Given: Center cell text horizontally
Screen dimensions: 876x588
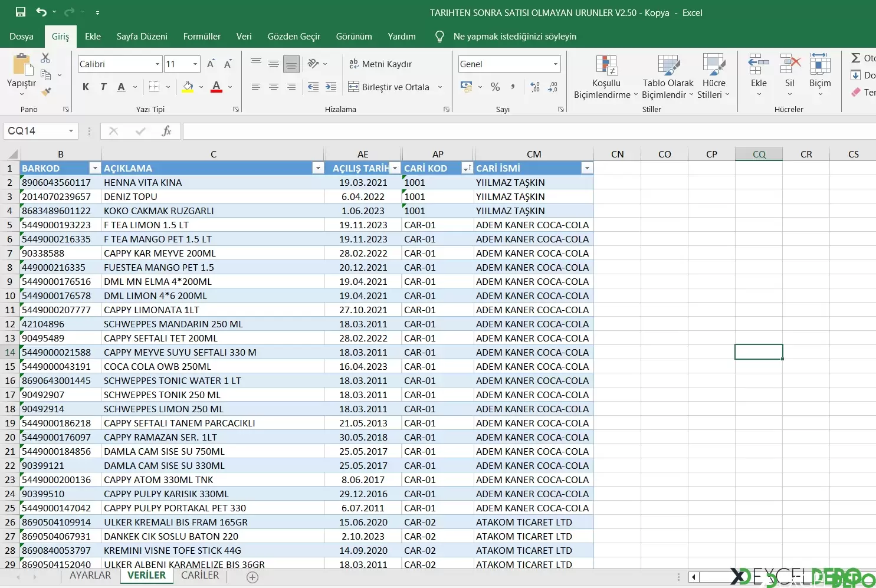Looking at the screenshot, I should [274, 87].
